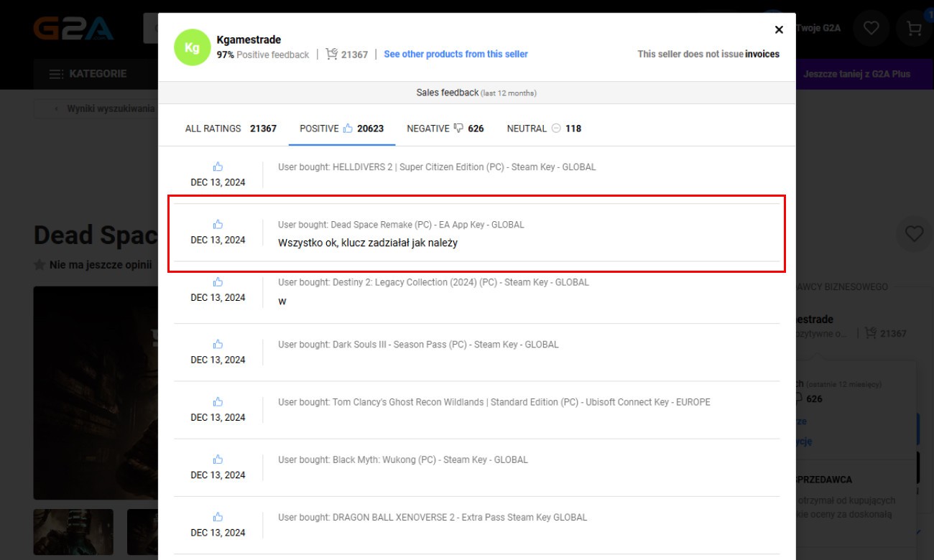This screenshot has width=934, height=560.
Task: Click the 'Sales feedback (last 12 months)' header
Action: tap(476, 93)
